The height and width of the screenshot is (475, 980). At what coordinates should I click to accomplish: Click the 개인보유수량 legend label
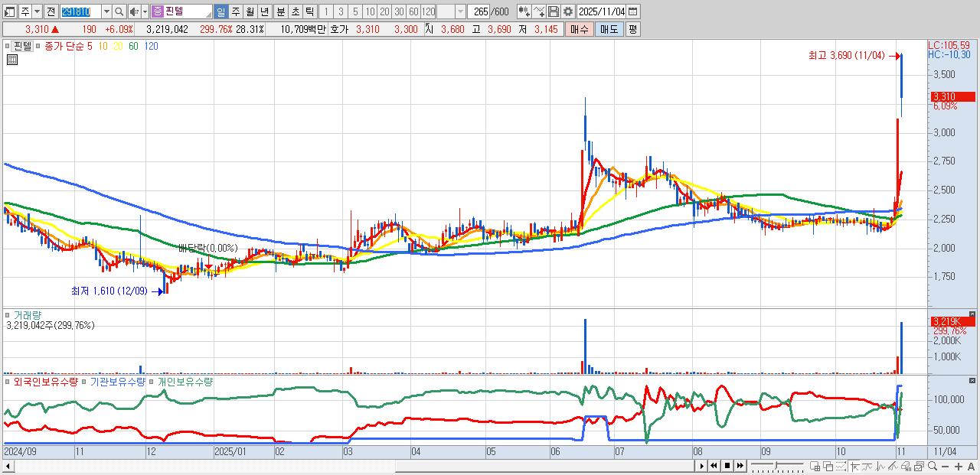(185, 381)
